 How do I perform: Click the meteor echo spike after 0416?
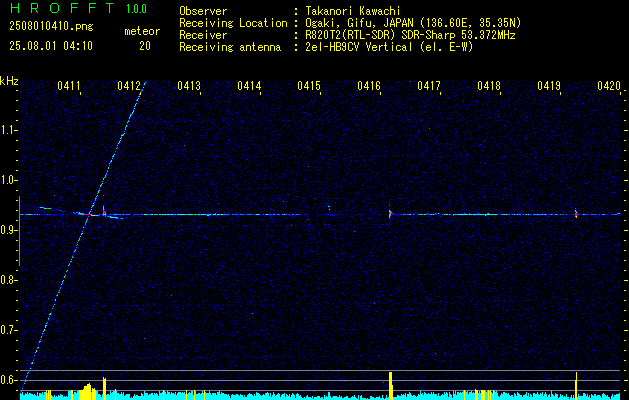390,213
